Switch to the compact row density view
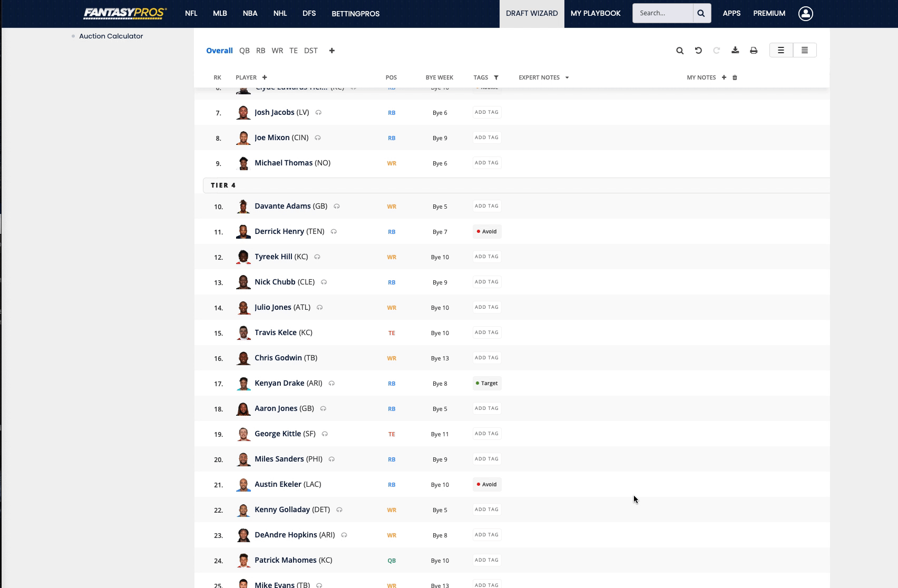Image resolution: width=898 pixels, height=588 pixels. pyautogui.click(x=805, y=50)
